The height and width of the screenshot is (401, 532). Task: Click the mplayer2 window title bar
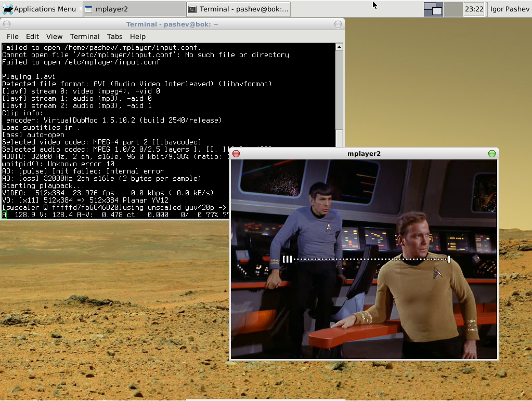tap(364, 154)
